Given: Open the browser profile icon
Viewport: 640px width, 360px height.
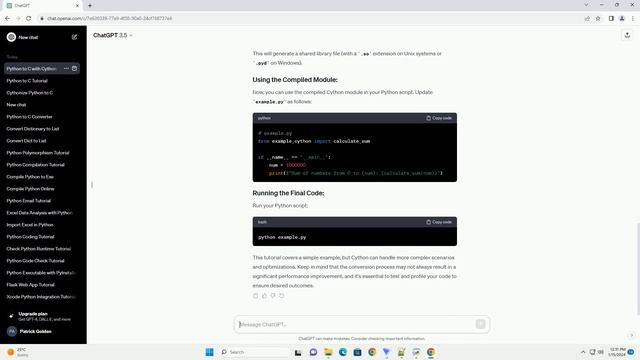Looking at the screenshot, I should (x=622, y=18).
